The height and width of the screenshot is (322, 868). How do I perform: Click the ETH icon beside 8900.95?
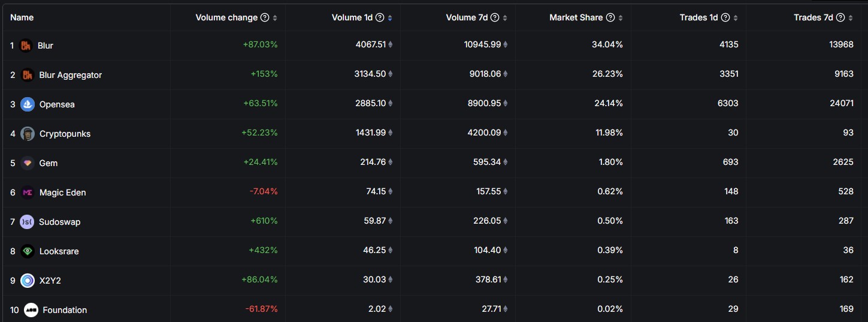pyautogui.click(x=506, y=103)
